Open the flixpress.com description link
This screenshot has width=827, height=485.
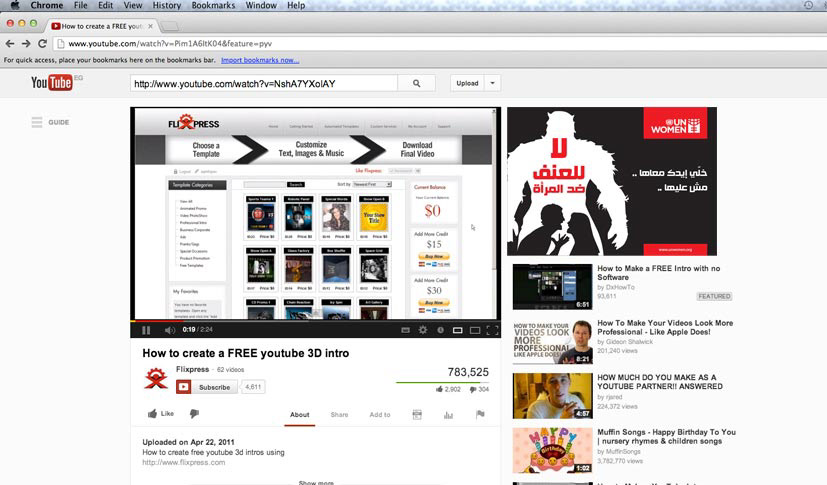(x=184, y=462)
